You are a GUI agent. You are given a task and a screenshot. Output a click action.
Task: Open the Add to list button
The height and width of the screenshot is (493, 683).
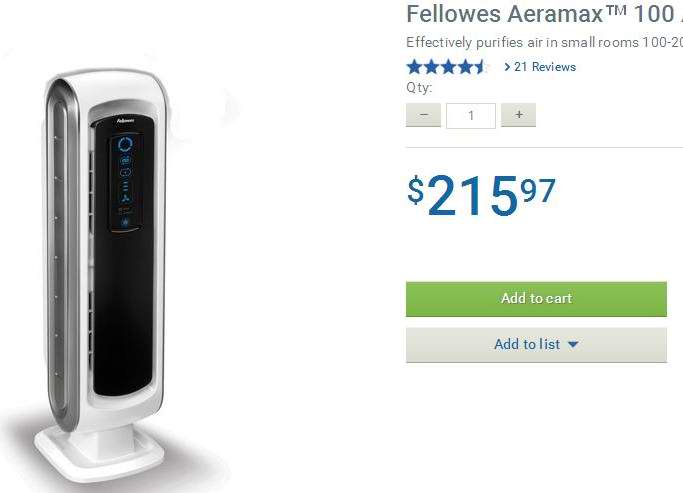point(536,345)
